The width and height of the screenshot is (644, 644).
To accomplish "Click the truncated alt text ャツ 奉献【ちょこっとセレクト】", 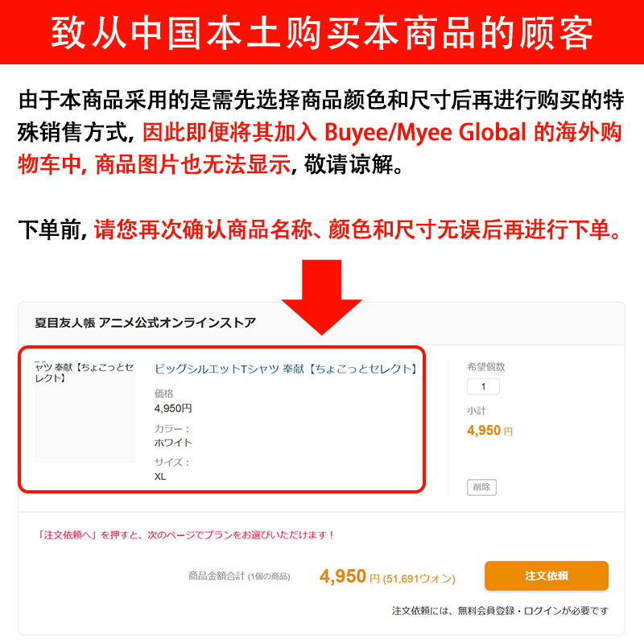I will (x=85, y=373).
